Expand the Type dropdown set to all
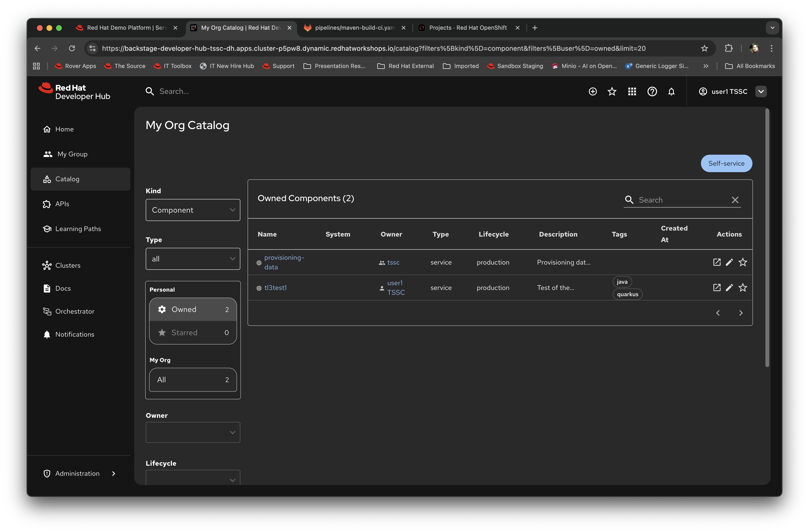809x532 pixels. 193,259
